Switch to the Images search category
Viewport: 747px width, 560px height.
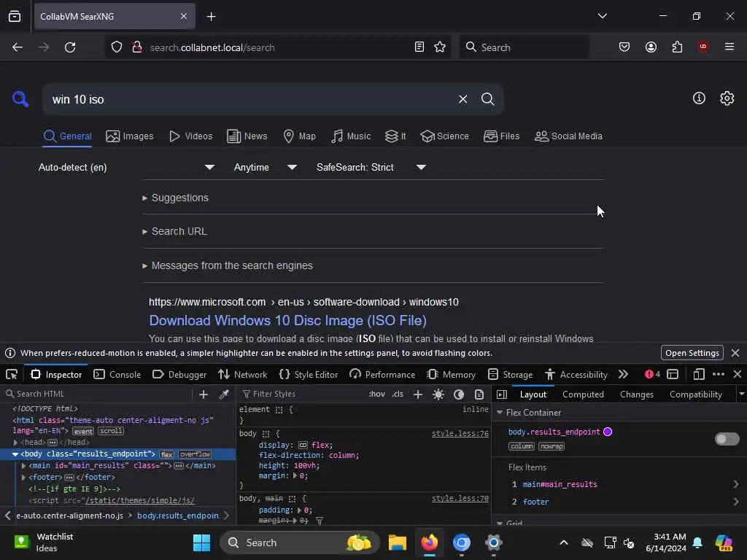[x=130, y=136]
